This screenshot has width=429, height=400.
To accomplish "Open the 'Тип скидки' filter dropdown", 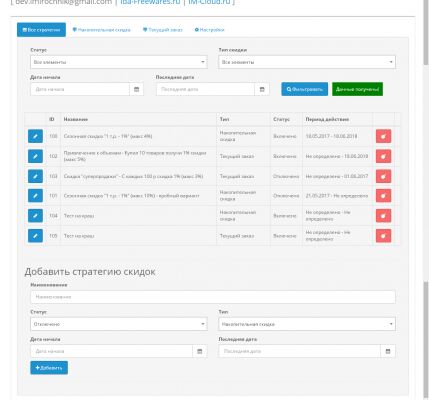I will click(307, 62).
